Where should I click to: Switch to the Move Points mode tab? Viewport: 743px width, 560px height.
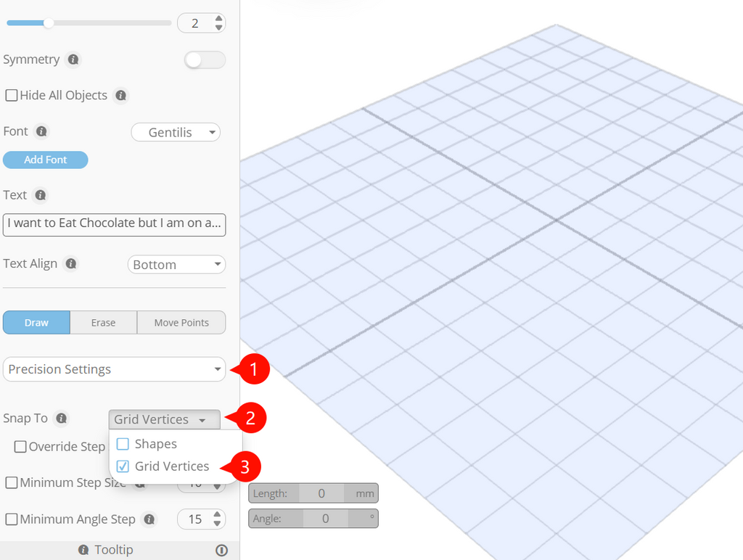pyautogui.click(x=181, y=323)
